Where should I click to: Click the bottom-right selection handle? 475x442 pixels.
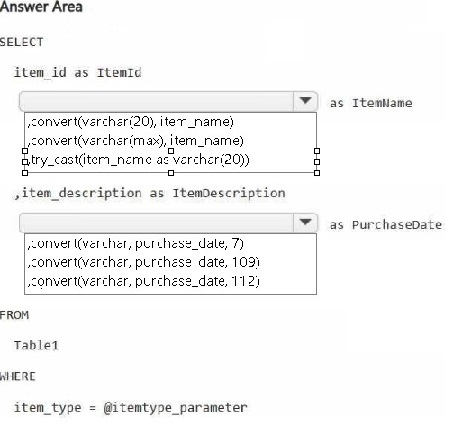coord(317,173)
